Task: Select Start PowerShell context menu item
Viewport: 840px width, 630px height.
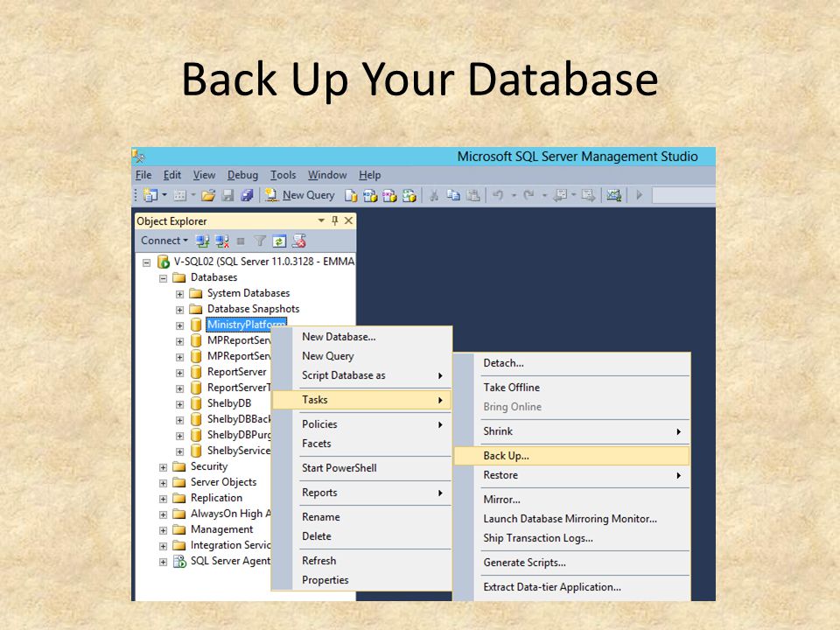Action: click(361, 468)
